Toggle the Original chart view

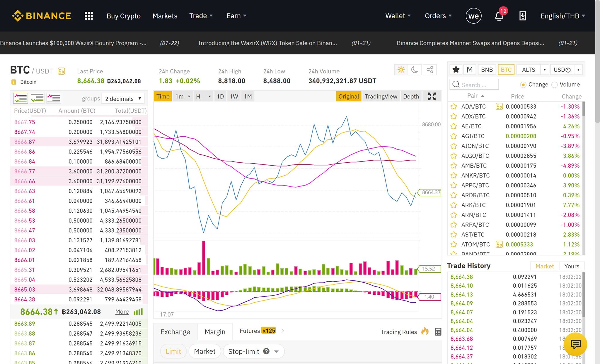[349, 97]
